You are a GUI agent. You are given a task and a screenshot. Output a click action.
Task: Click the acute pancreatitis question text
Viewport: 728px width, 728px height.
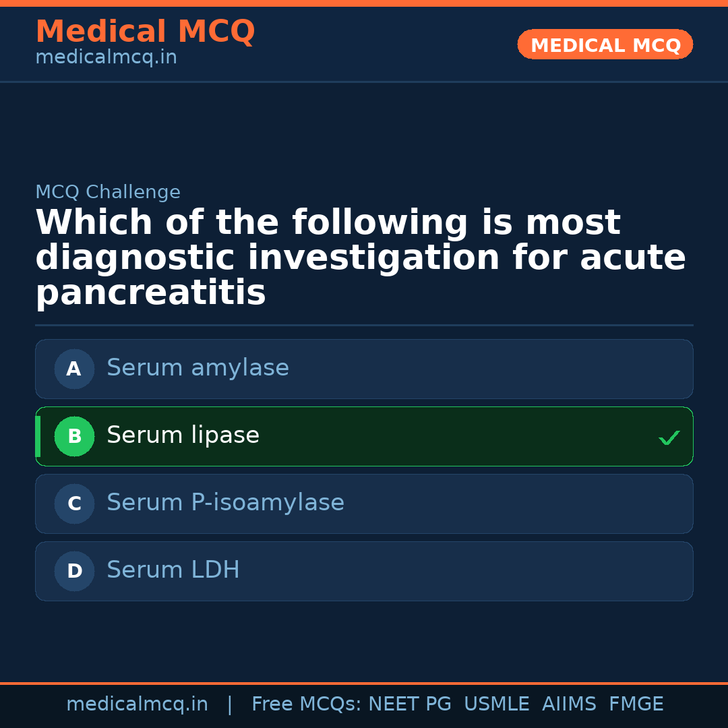[x=361, y=258]
